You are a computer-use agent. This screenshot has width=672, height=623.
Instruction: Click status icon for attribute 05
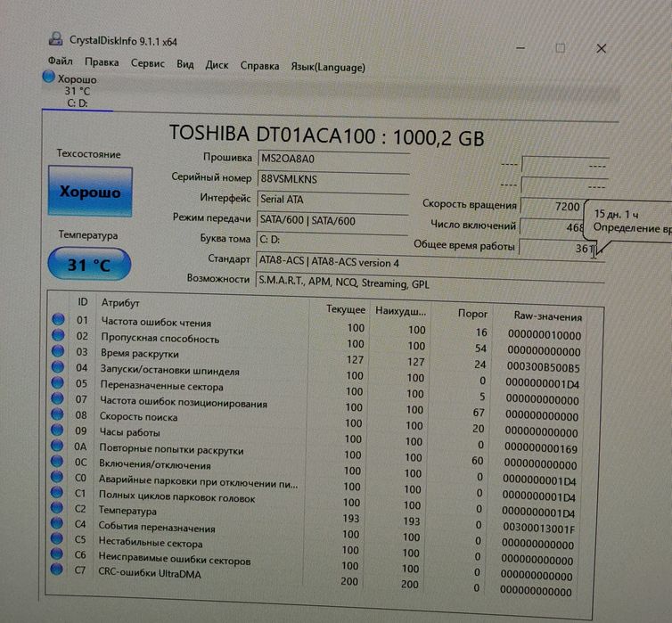(x=57, y=382)
